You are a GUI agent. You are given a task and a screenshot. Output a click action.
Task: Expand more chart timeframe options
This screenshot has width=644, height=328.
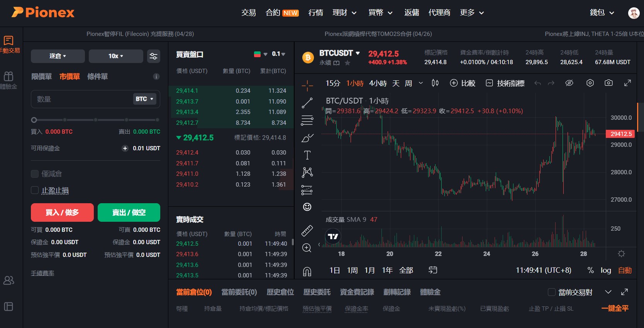coord(421,83)
